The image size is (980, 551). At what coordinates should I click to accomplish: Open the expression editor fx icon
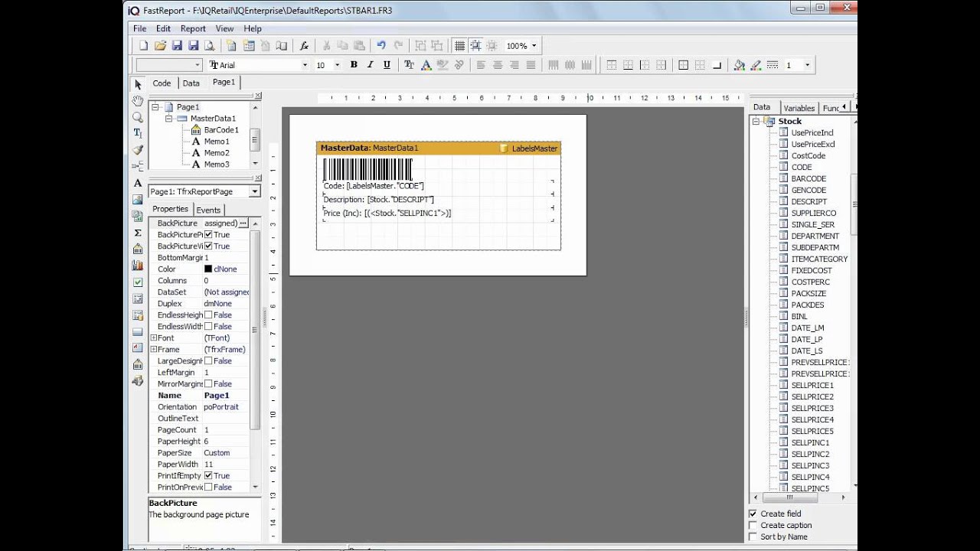coord(304,46)
